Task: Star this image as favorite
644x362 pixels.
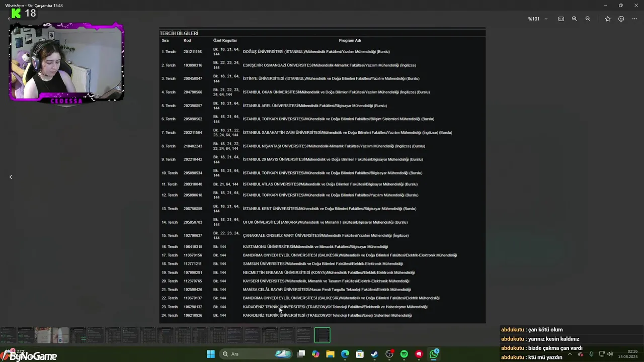Action: pyautogui.click(x=608, y=19)
